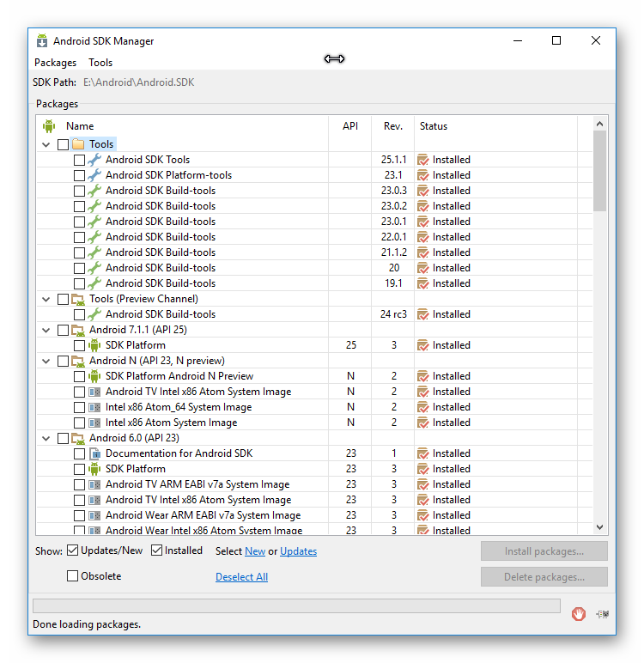Image resolution: width=644 pixels, height=663 pixels.
Task: Click the New selection link
Action: [255, 551]
